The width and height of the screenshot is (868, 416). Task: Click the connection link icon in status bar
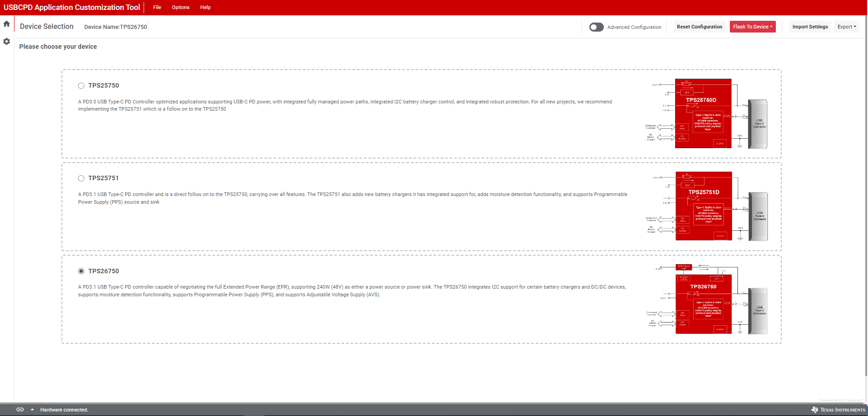coord(20,410)
